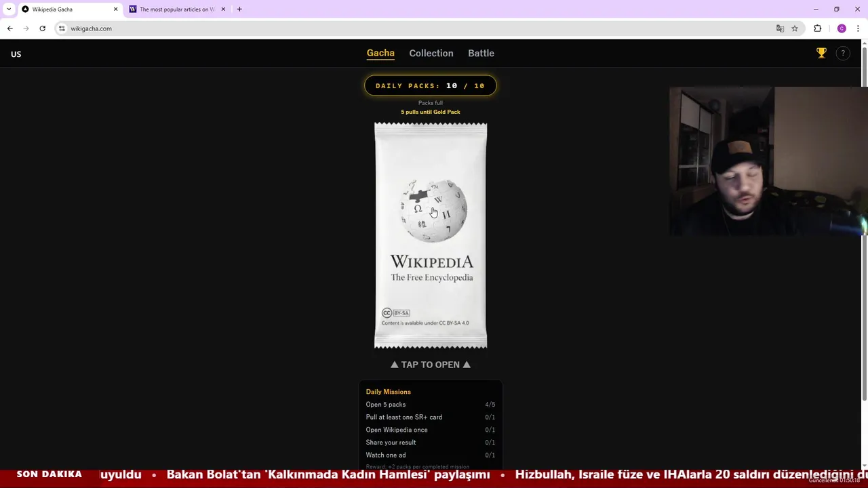Close the Wikipedia Gacha tab
This screenshot has width=868, height=488.
pyautogui.click(x=115, y=9)
